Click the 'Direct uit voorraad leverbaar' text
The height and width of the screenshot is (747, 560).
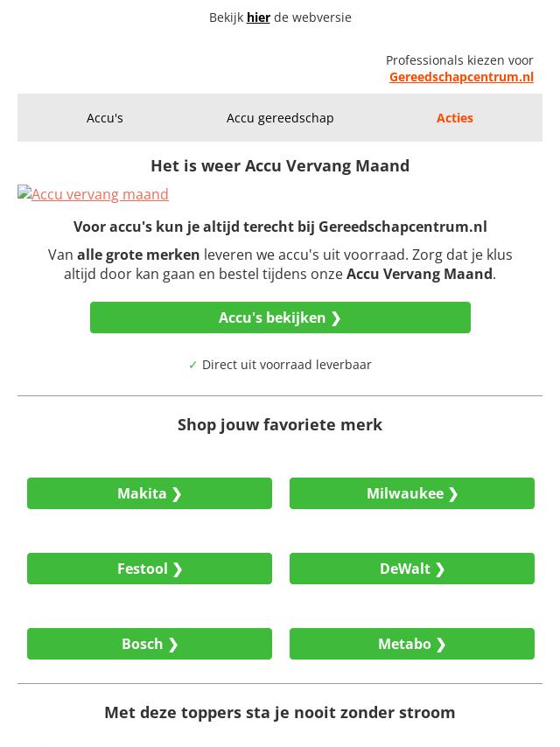coord(286,365)
